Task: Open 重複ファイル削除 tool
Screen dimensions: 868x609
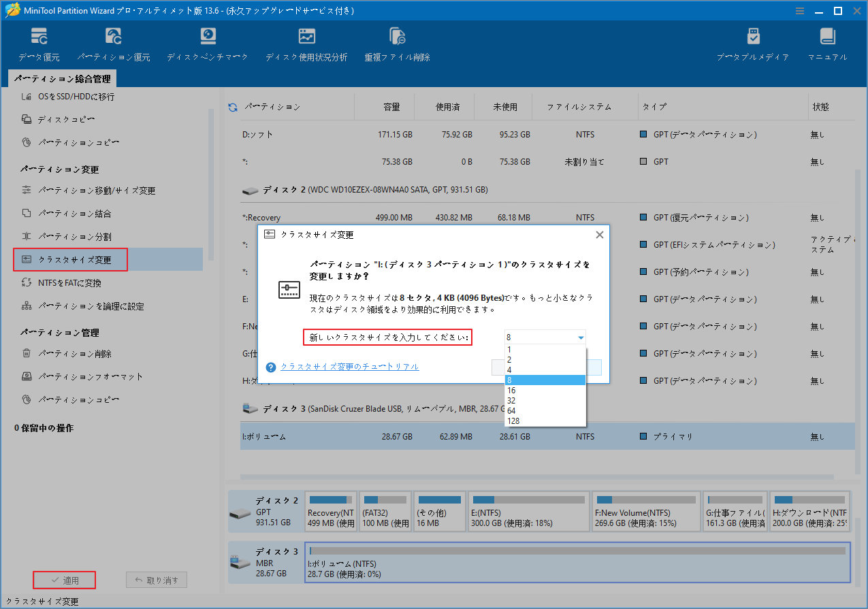Action: 397,45
